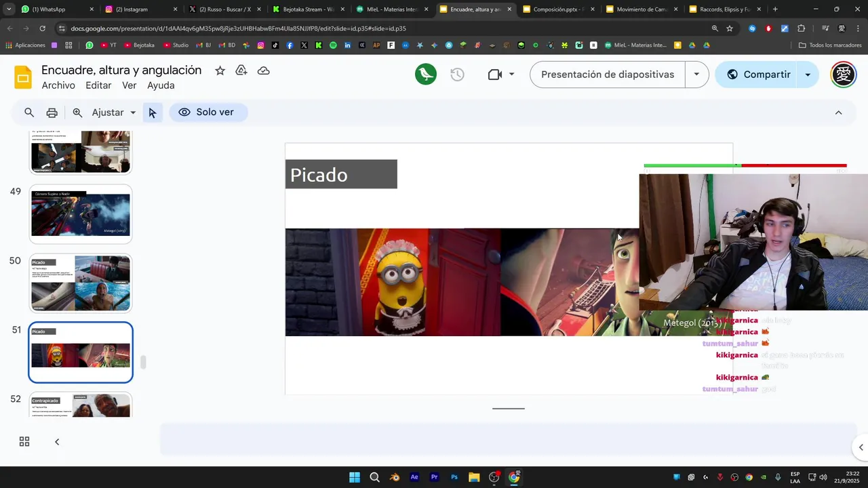Open the Ajustar zoom dropdown
Viewport: 868px width, 488px height.
(114, 113)
